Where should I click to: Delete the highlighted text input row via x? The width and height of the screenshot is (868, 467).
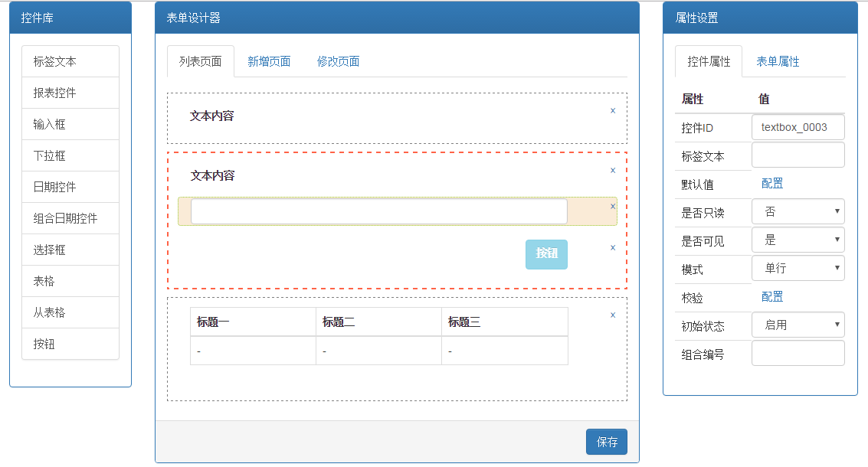613,206
